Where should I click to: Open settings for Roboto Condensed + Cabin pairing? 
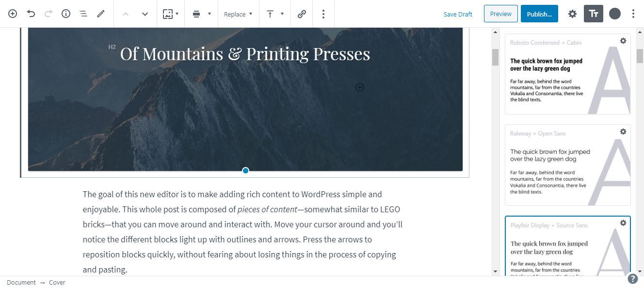[623, 41]
